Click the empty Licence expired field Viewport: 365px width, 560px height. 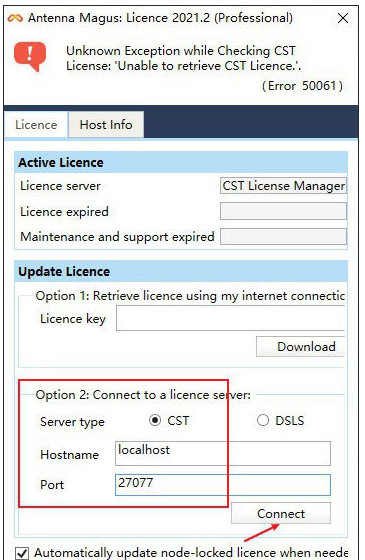pos(284,211)
